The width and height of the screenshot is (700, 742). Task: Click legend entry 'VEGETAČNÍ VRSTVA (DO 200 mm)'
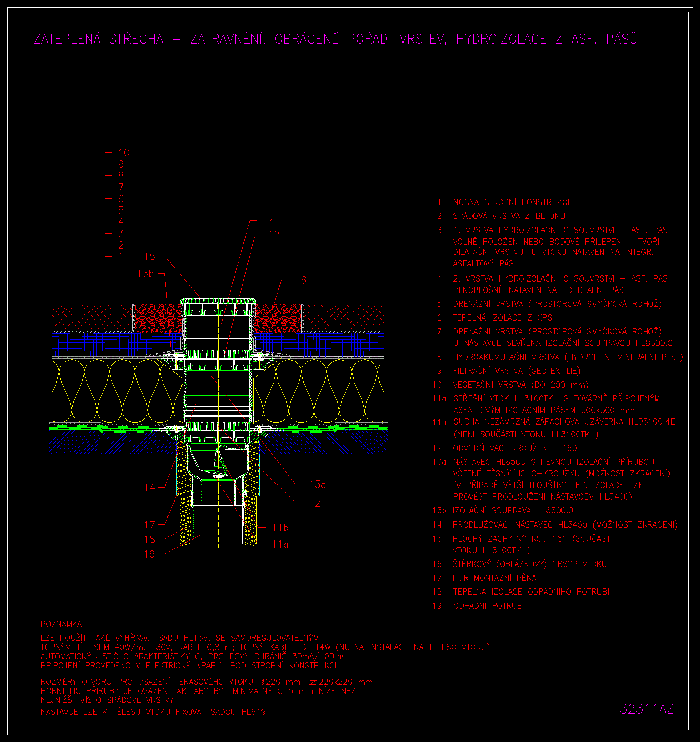tap(521, 385)
